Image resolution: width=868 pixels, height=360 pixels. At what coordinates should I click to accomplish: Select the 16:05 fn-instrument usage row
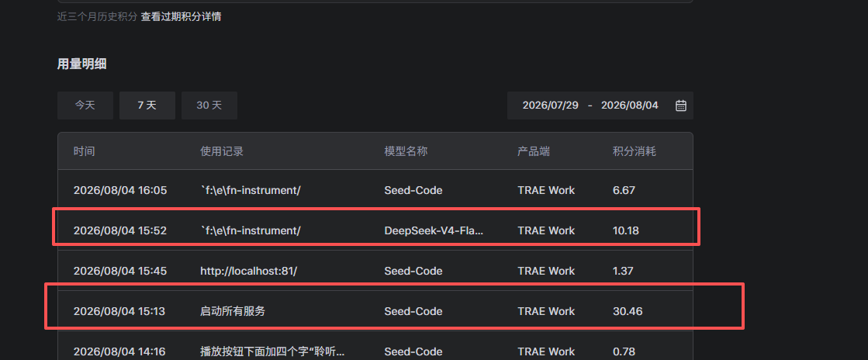[375, 190]
